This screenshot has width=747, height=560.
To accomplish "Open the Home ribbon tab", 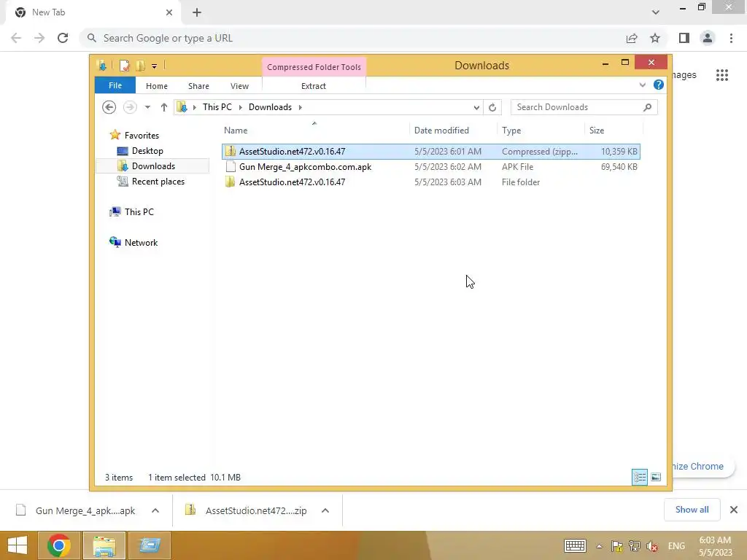I will pyautogui.click(x=157, y=86).
